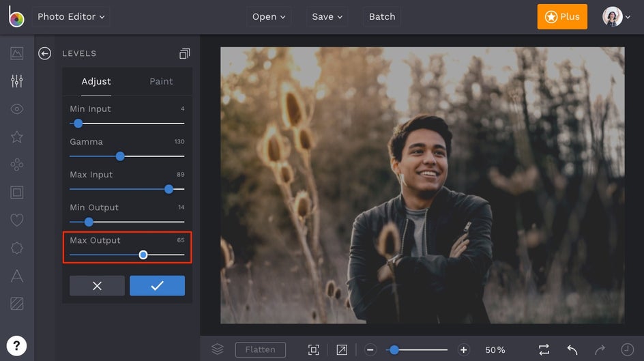Select the Image Manager sidebar icon
The width and height of the screenshot is (644, 361).
pos(17,53)
